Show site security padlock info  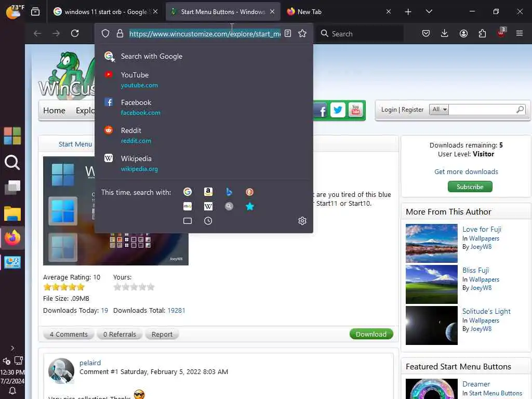tap(120, 34)
